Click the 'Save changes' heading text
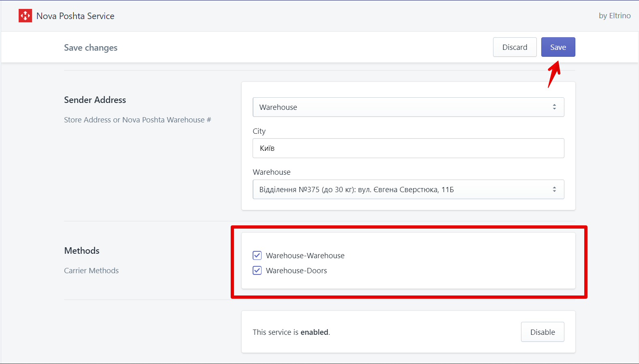Screen dimensions: 639x364 pos(91,48)
